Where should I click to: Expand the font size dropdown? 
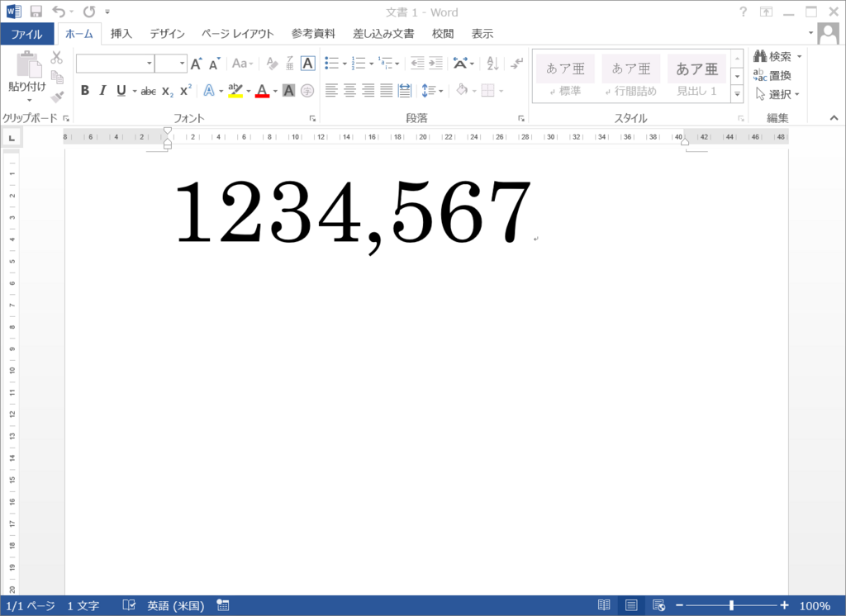tap(181, 64)
